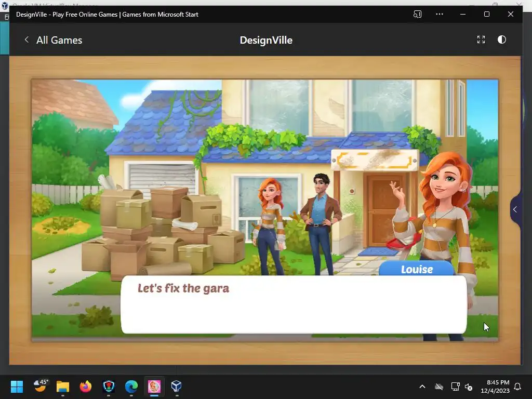Enter fullscreen mode for DesignVille
Image resolution: width=532 pixels, height=399 pixels.
point(481,39)
